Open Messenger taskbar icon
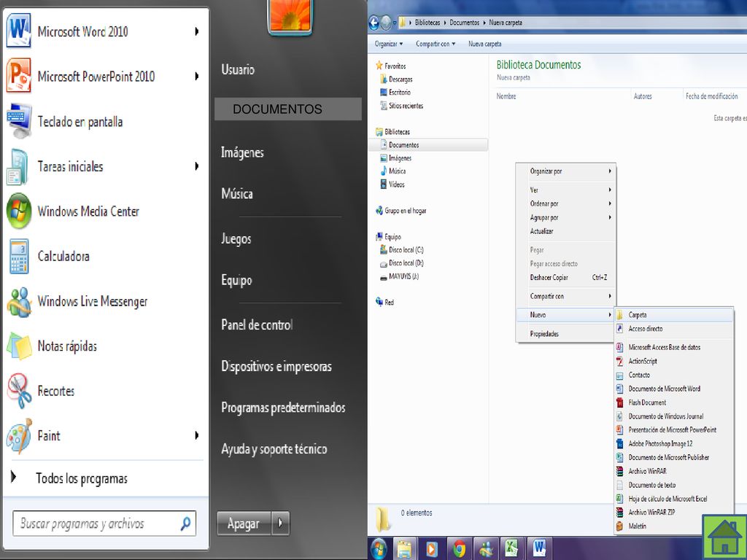This screenshot has width=747, height=560. [x=486, y=548]
